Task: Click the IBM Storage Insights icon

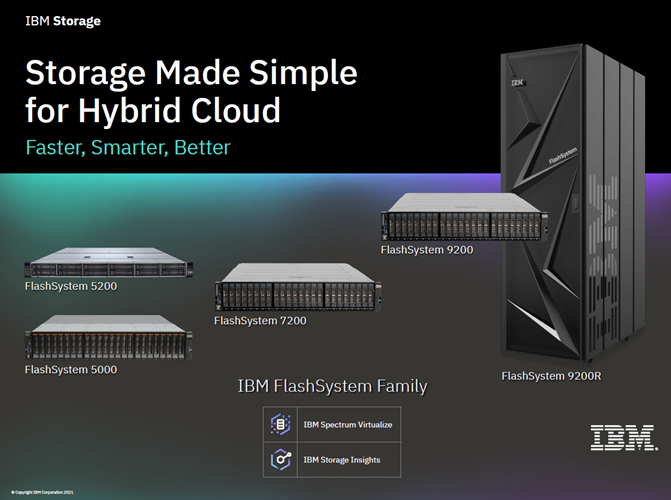Action: (281, 460)
